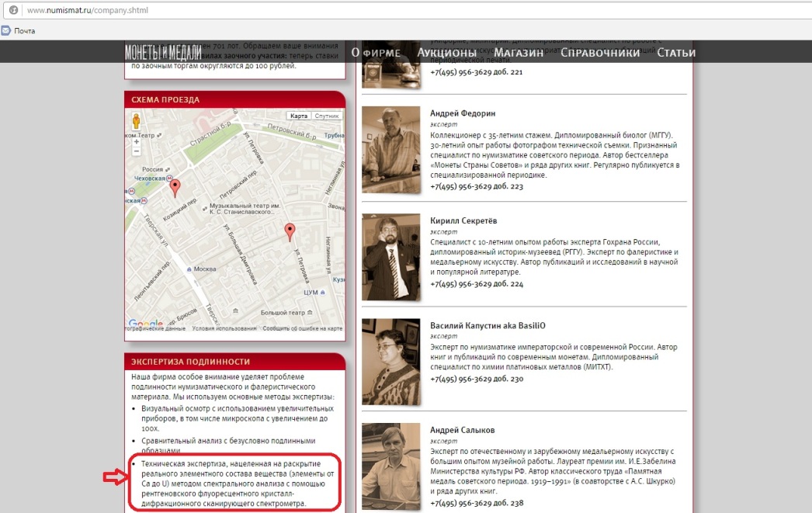
Task: Click the ЦУМ store marker on map
Action: tap(323, 293)
